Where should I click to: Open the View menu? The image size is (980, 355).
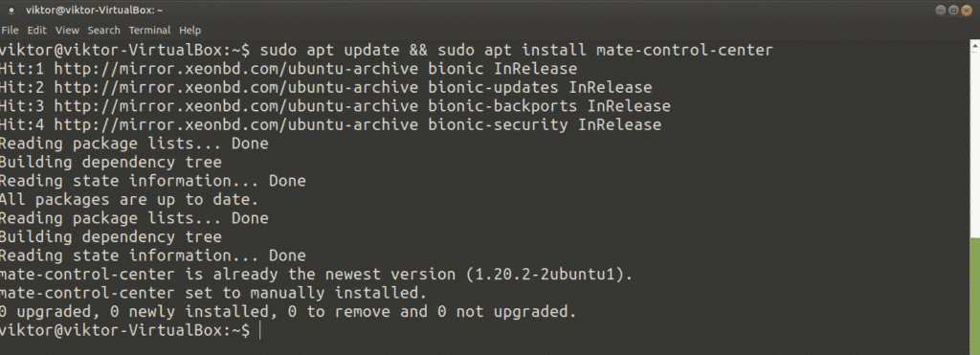tap(67, 30)
